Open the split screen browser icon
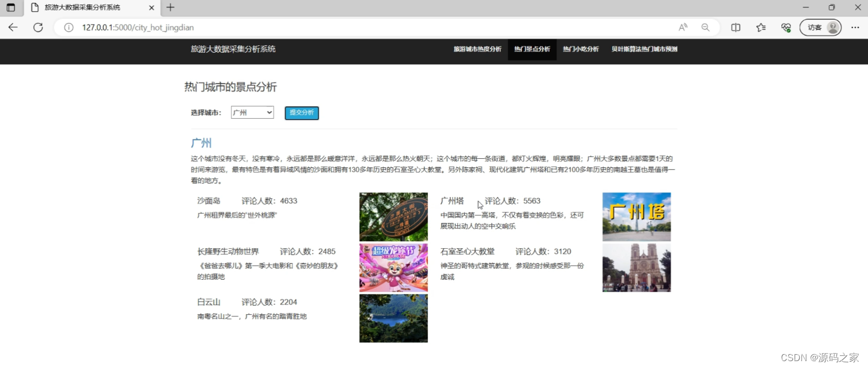 (736, 27)
